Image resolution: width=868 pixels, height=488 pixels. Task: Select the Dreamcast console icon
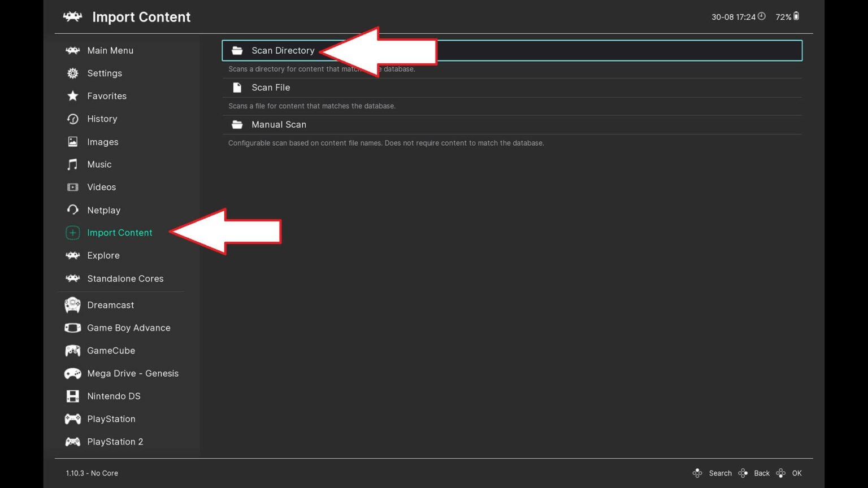[x=72, y=305]
